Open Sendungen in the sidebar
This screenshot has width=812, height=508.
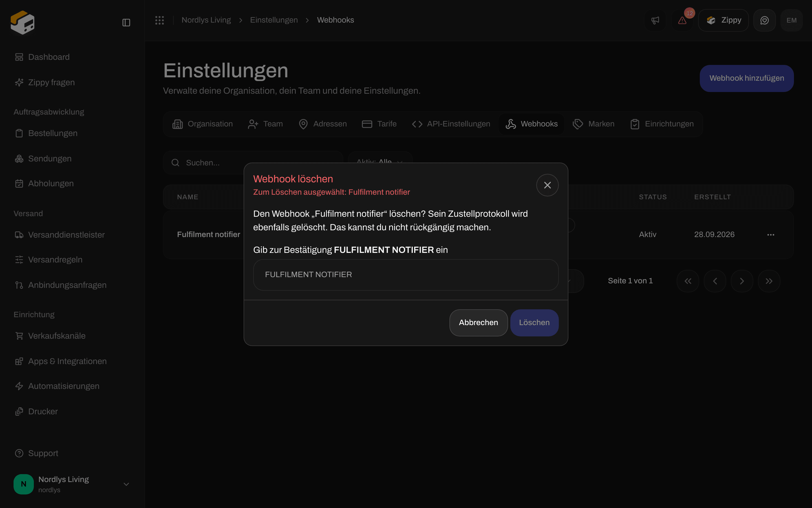tap(72, 159)
